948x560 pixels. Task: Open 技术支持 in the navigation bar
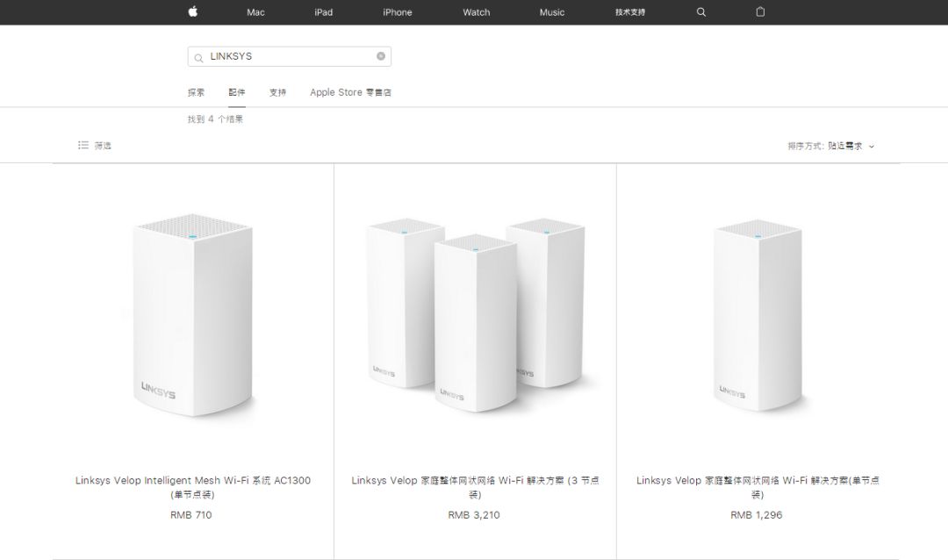coord(630,12)
